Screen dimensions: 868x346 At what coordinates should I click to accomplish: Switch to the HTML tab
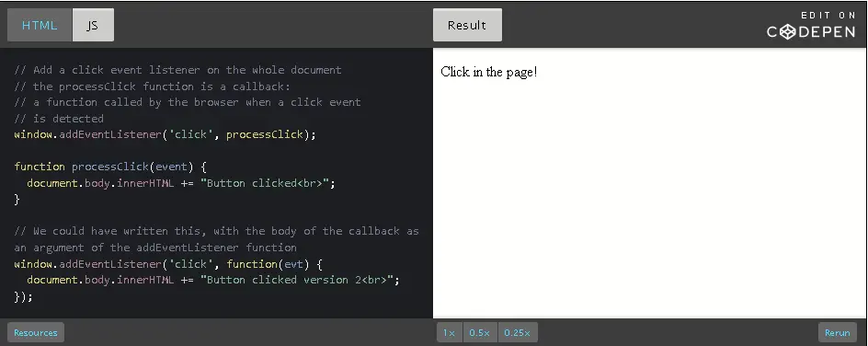point(40,25)
